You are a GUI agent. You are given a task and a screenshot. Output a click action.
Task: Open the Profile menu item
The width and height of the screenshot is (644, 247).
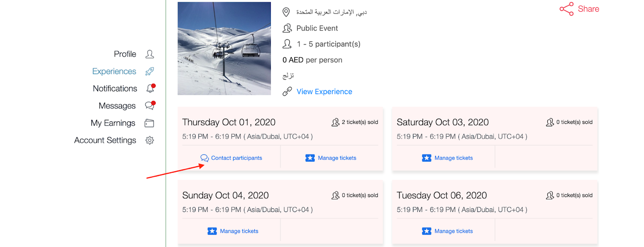click(x=125, y=54)
